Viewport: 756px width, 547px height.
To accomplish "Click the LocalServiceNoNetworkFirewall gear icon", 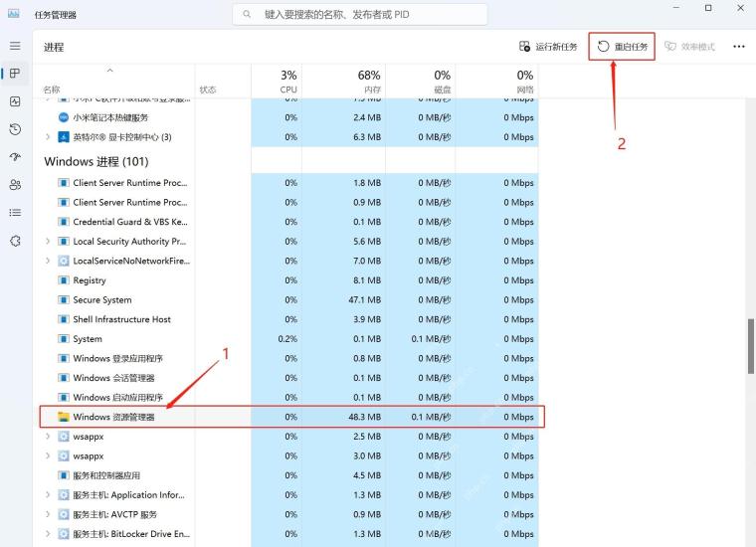I will click(x=63, y=261).
